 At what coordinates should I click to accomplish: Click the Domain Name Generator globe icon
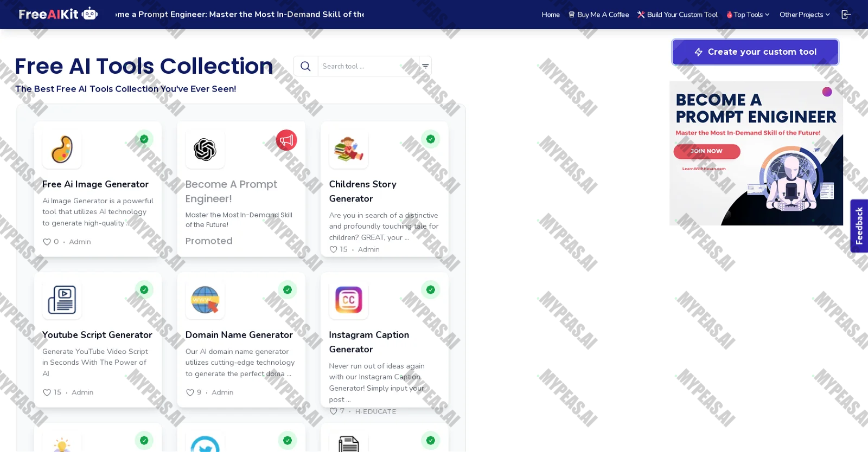click(205, 300)
